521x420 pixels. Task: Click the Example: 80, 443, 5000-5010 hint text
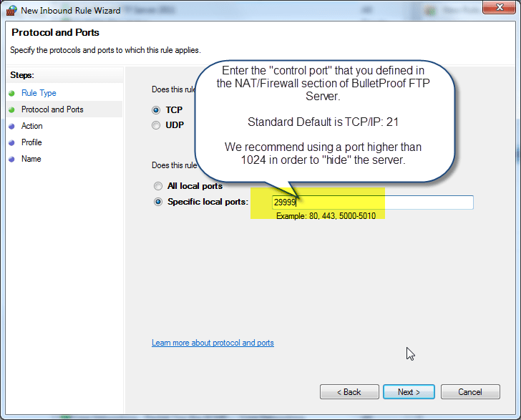pos(326,216)
